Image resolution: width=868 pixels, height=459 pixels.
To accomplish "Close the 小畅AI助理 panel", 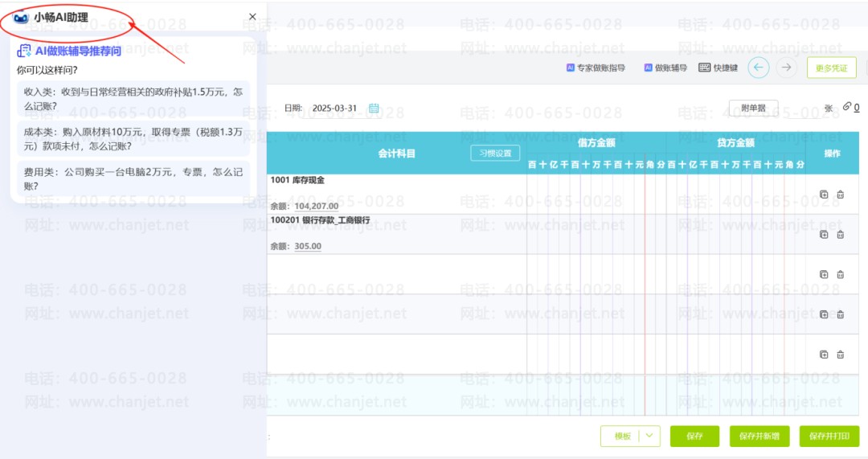I will pos(252,17).
